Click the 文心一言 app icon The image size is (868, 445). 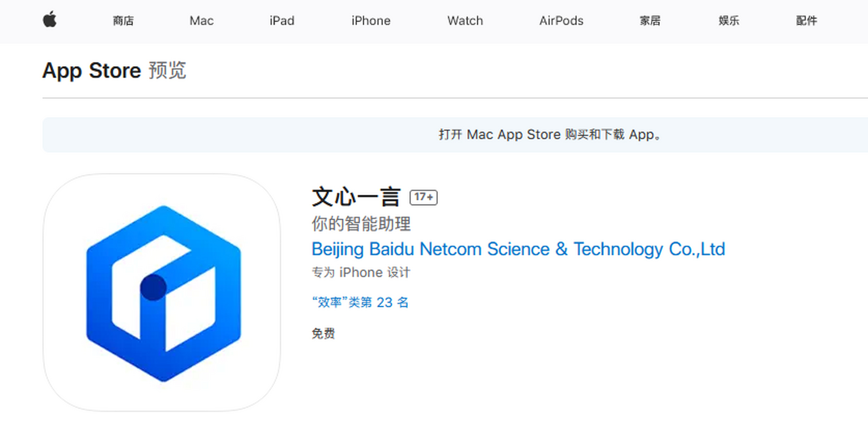(162, 293)
